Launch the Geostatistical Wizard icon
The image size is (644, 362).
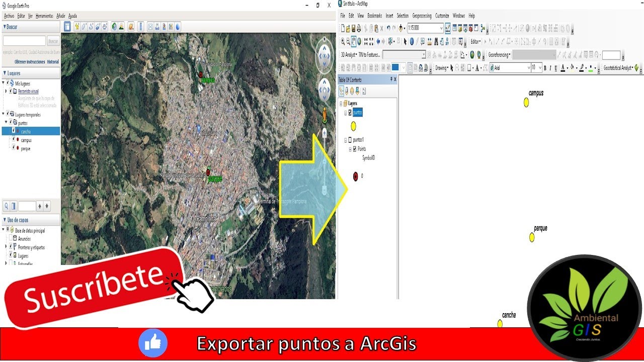636,68
